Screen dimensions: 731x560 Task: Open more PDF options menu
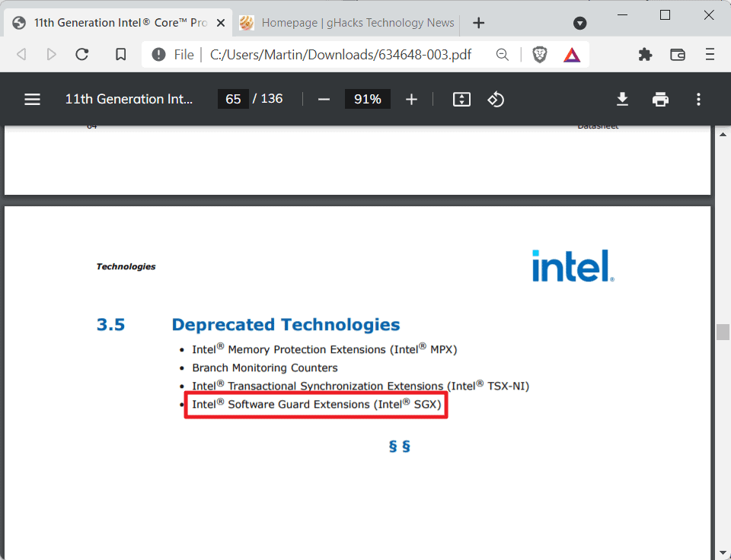(698, 99)
